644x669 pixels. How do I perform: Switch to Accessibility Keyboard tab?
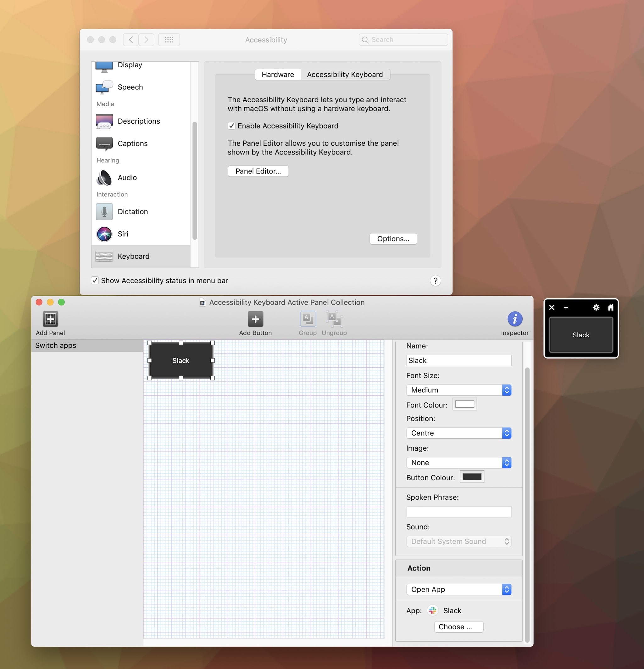point(345,73)
